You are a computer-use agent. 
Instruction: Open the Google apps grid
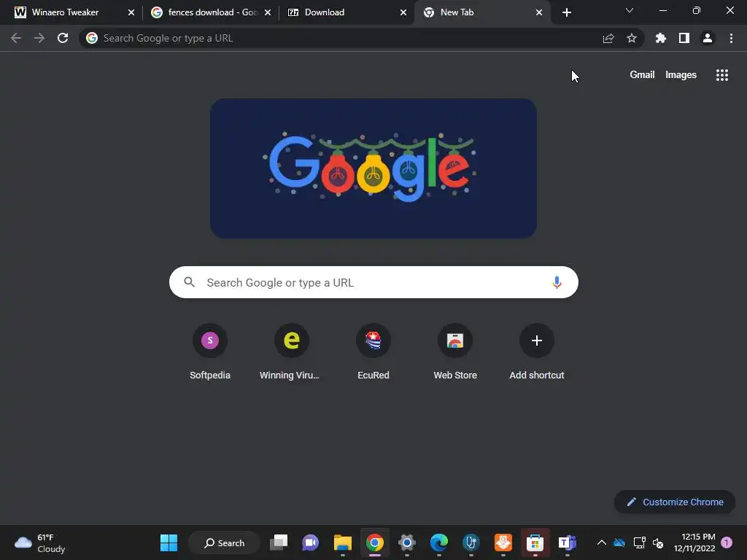pos(722,75)
